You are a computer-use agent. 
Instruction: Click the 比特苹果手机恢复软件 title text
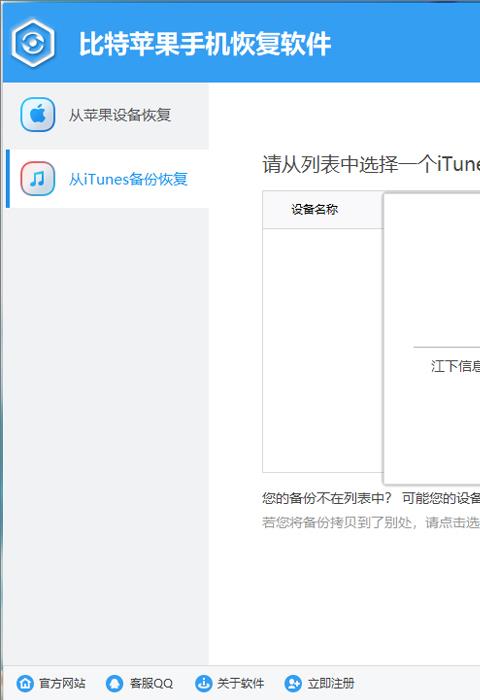(x=205, y=44)
